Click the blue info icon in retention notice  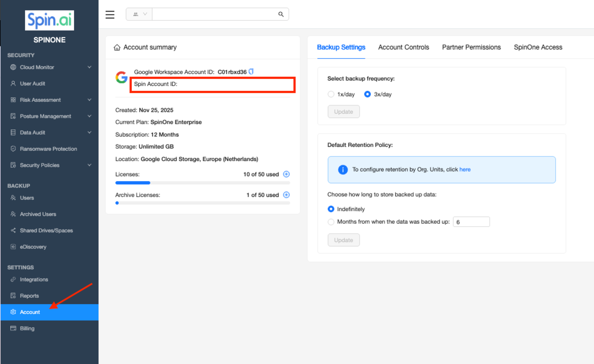[x=343, y=170]
